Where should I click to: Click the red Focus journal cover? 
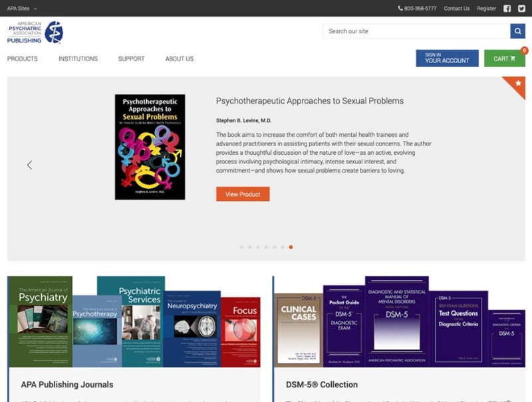tap(241, 332)
